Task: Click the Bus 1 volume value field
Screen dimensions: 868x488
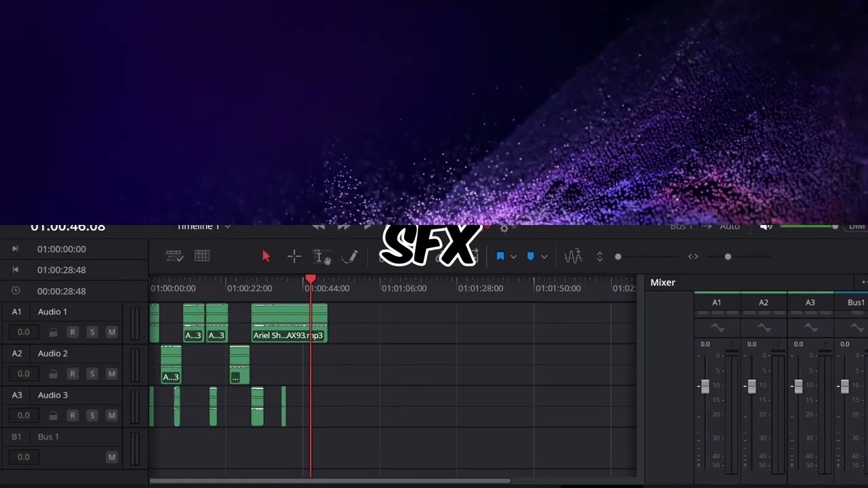Action: pos(24,457)
